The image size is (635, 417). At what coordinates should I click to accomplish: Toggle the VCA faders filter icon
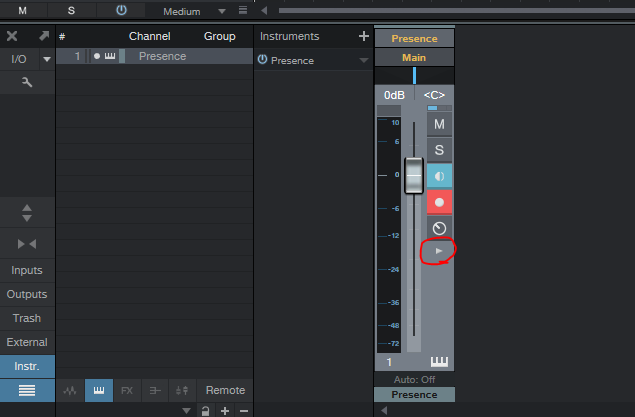(182, 391)
